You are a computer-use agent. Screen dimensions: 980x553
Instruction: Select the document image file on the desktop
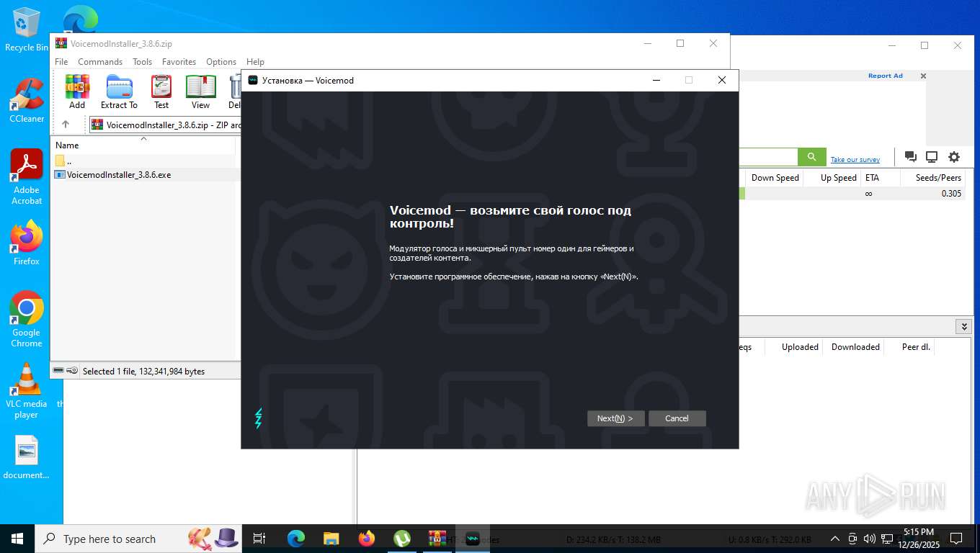[27, 459]
